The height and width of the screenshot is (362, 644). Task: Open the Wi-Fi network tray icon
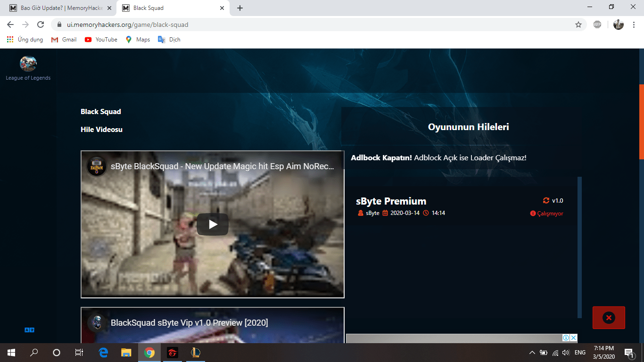555,353
